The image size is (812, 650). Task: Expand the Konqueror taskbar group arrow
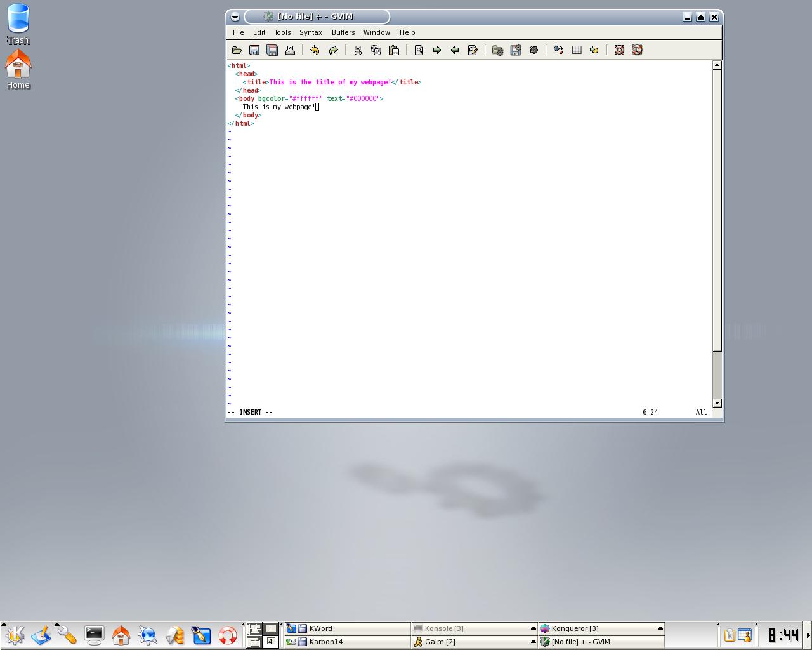(660, 628)
